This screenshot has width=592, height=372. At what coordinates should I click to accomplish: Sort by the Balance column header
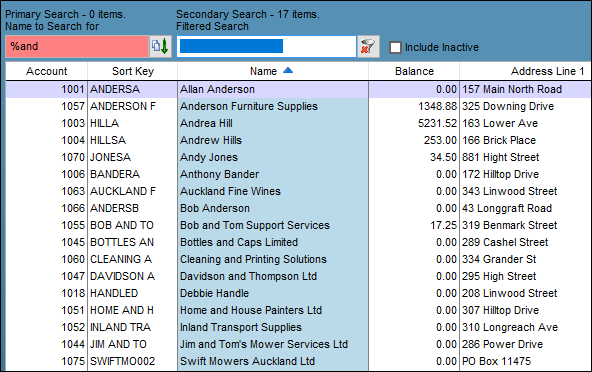tap(414, 71)
